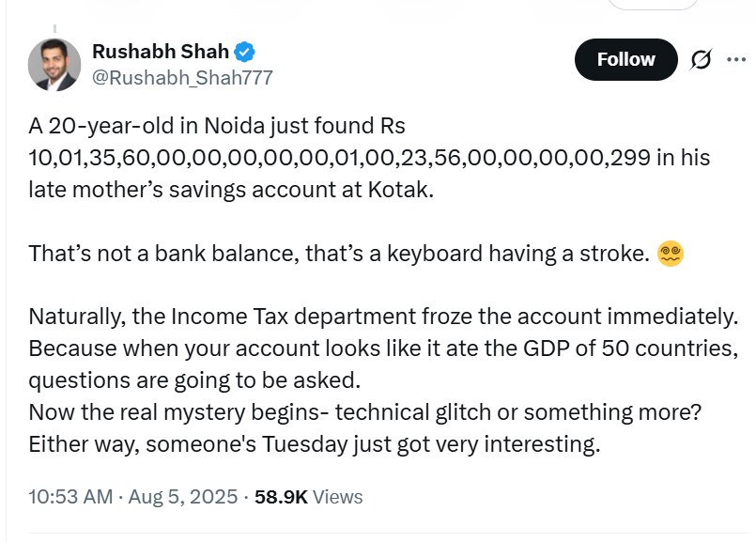This screenshot has width=756, height=542.
Task: Click the 58.9K view count
Action: (281, 497)
